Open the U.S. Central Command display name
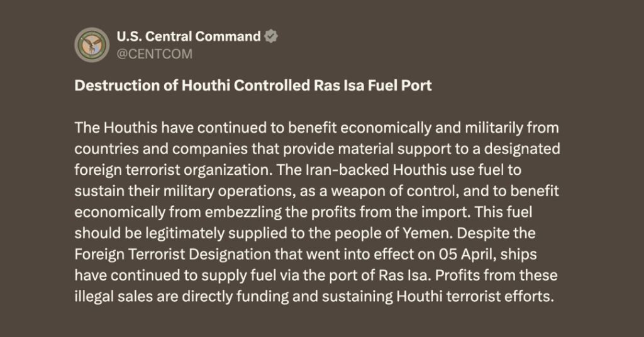This screenshot has height=337, width=644. coord(189,36)
